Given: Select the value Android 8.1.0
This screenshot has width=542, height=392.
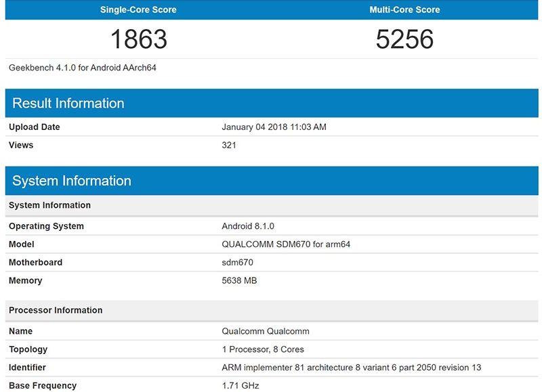Looking at the screenshot, I should (248, 226).
